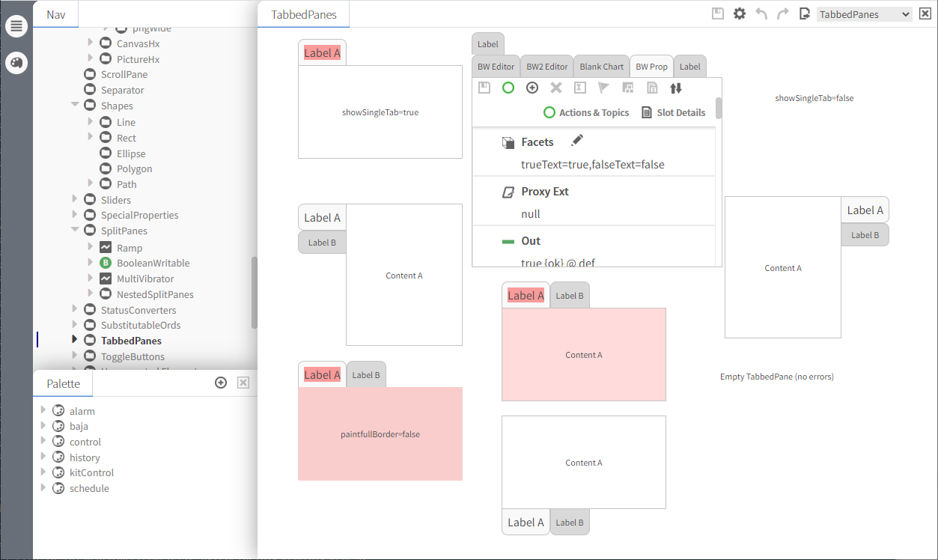Select the Palette tab header

tap(63, 383)
